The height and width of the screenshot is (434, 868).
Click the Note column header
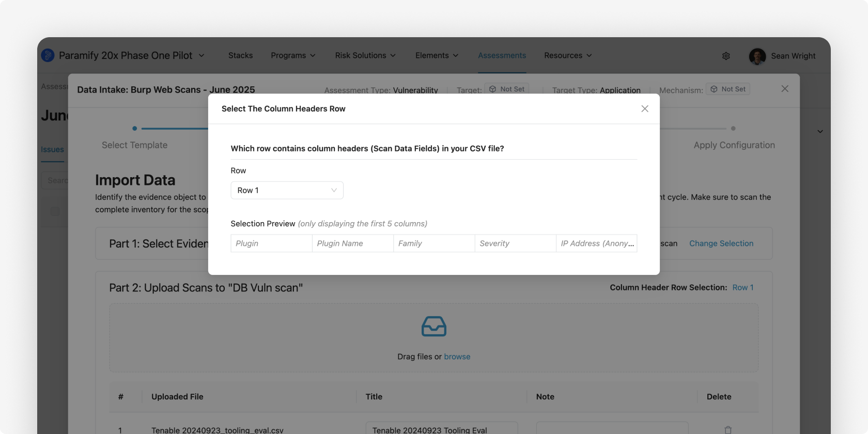tap(545, 397)
